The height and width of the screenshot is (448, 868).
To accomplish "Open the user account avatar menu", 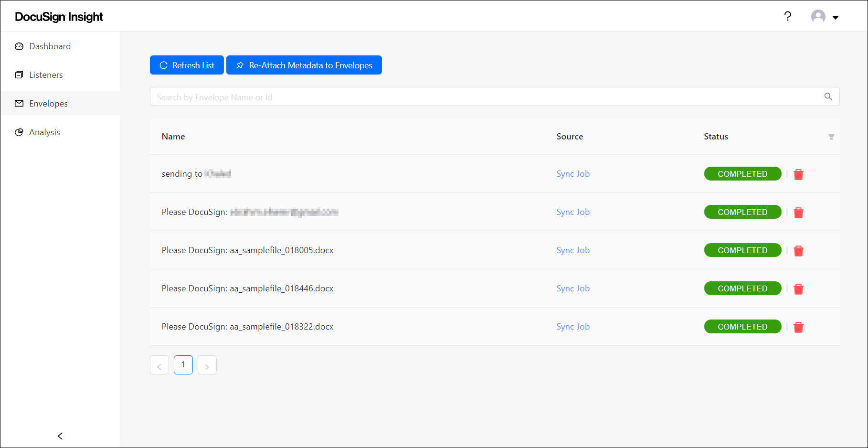I will click(824, 17).
